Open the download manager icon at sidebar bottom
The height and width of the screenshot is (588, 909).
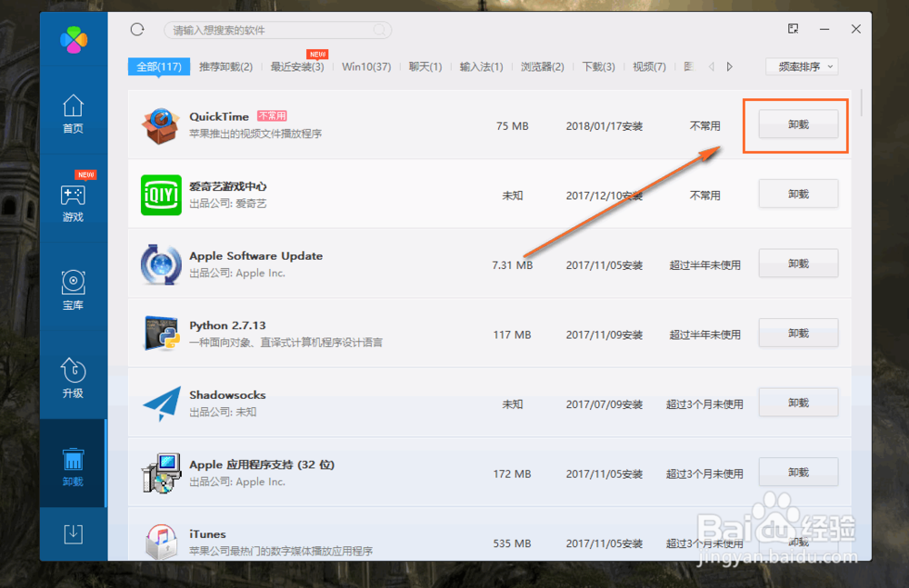click(74, 534)
